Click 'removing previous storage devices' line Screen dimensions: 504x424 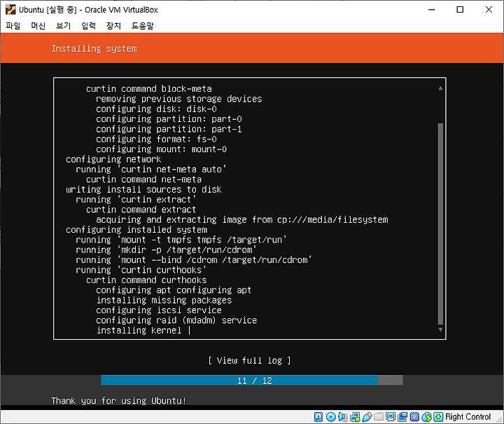(x=179, y=99)
